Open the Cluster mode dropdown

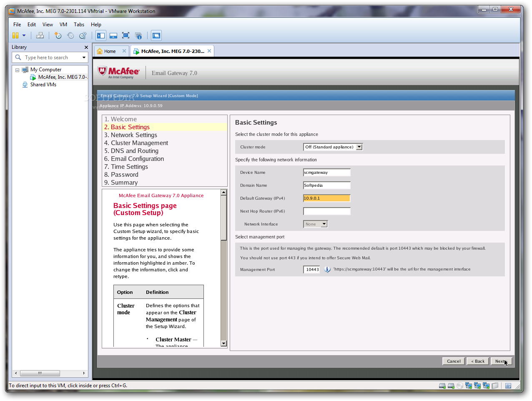coord(333,147)
